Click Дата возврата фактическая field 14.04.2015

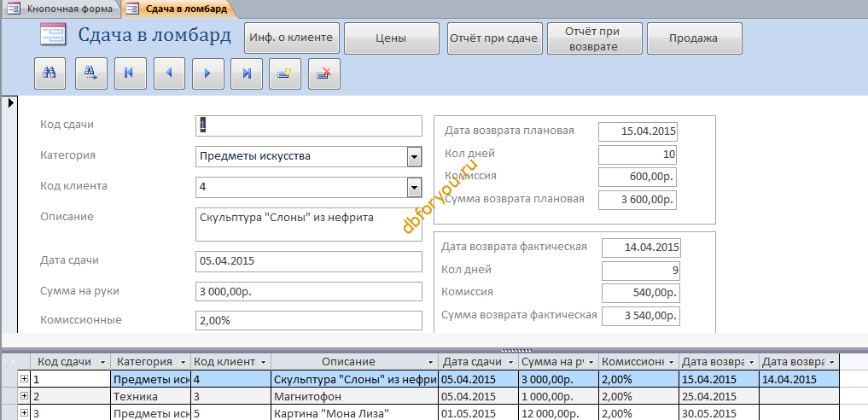pos(641,248)
